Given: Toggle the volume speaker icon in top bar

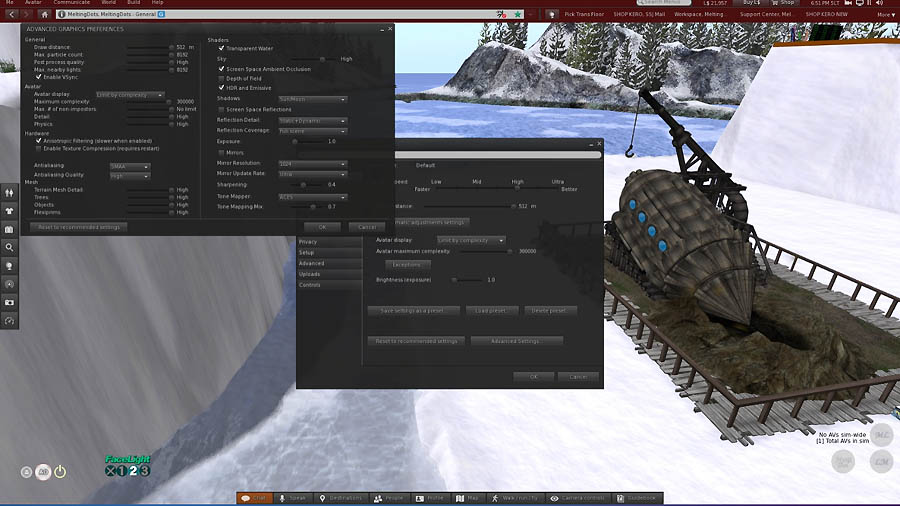Looking at the screenshot, I should (879, 3).
